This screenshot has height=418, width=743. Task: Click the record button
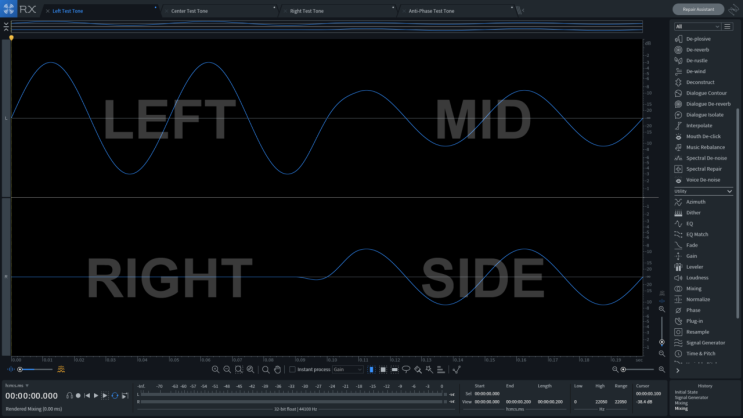coord(79,396)
